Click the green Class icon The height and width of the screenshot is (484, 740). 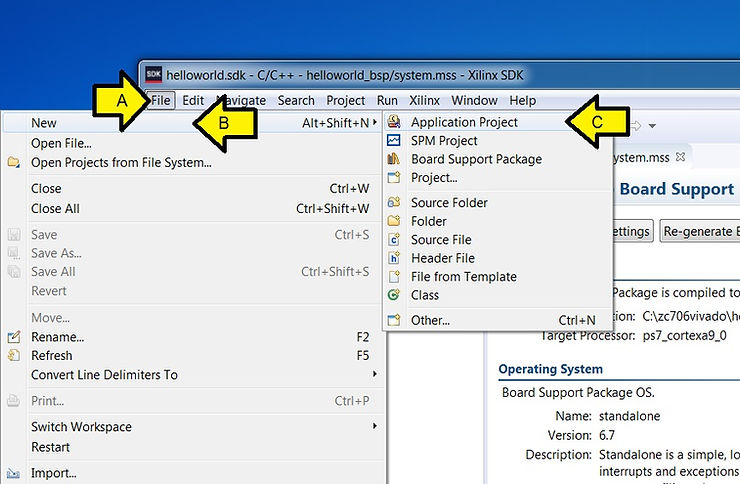coord(393,295)
